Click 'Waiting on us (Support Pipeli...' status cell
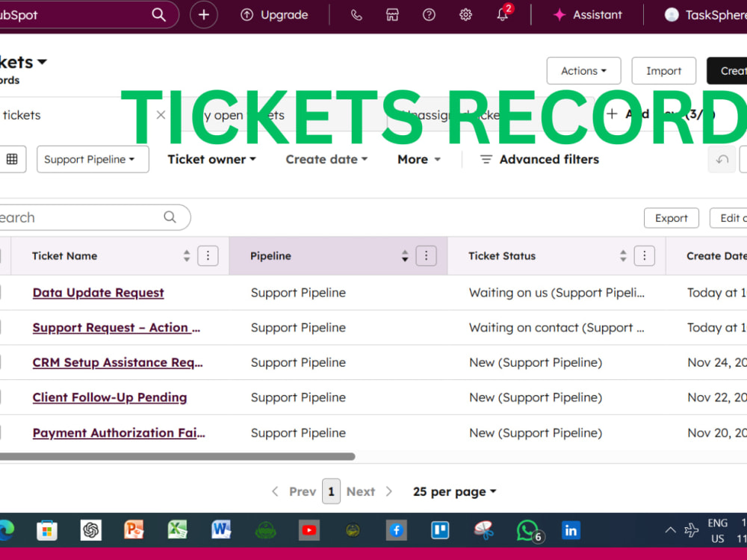The height and width of the screenshot is (560, 747). (557, 293)
